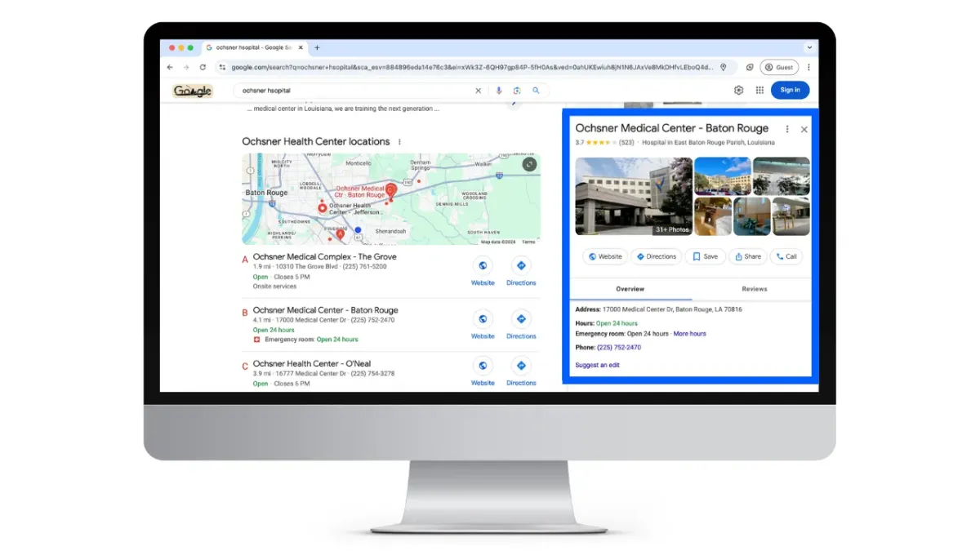Click the browser forward arrow
Image resolution: width=980 pixels, height=551 pixels.
(186, 68)
